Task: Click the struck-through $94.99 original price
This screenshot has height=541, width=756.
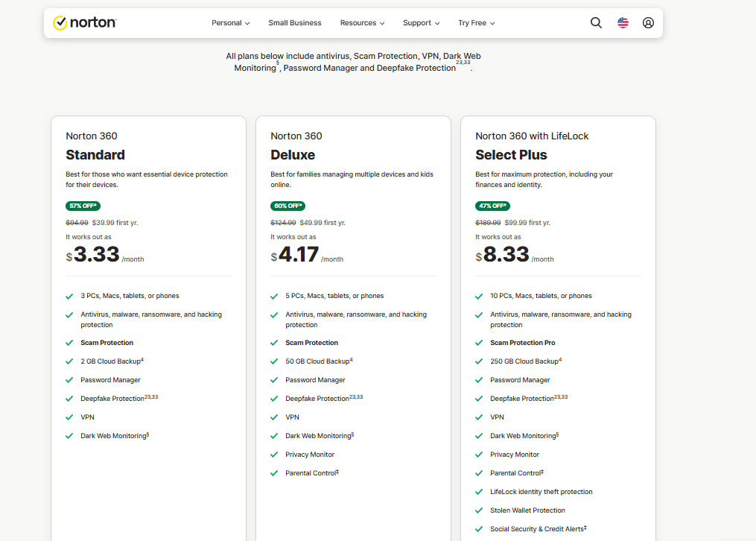Action: click(77, 223)
